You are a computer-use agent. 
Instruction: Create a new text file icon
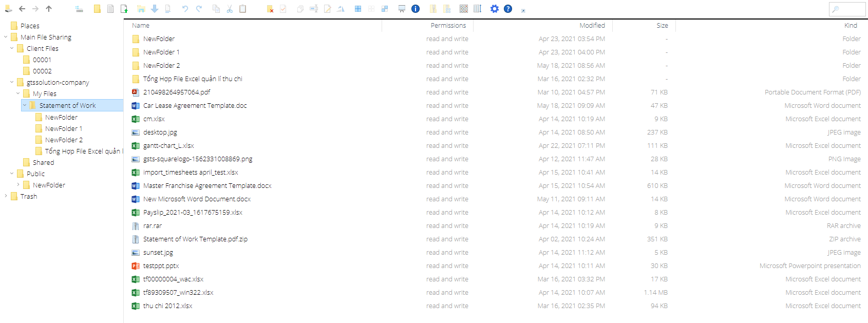110,9
